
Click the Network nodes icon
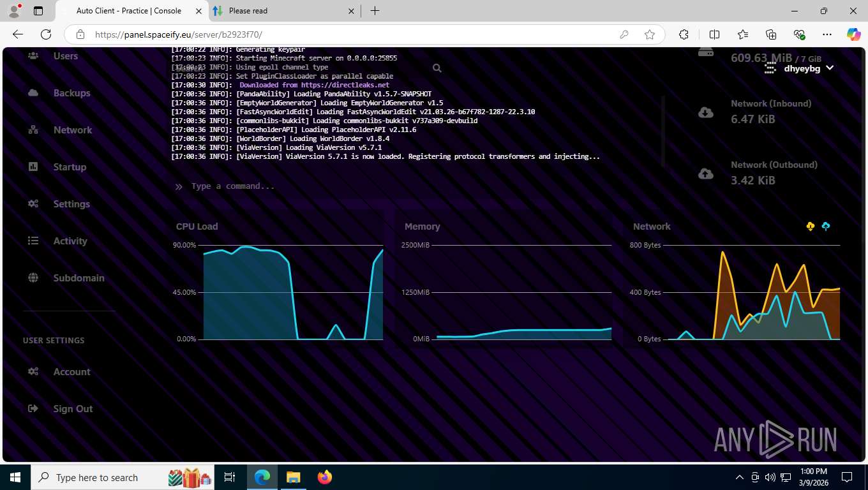pos(33,130)
